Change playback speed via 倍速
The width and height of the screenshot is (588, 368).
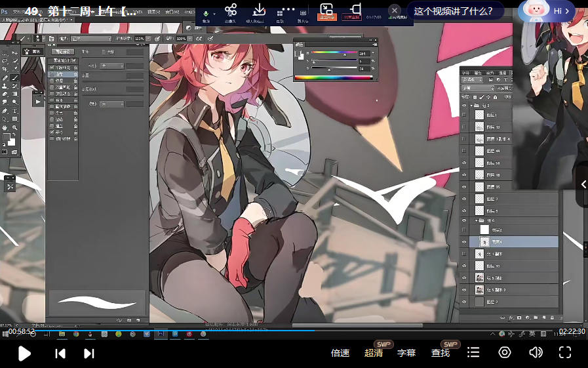coord(340,353)
